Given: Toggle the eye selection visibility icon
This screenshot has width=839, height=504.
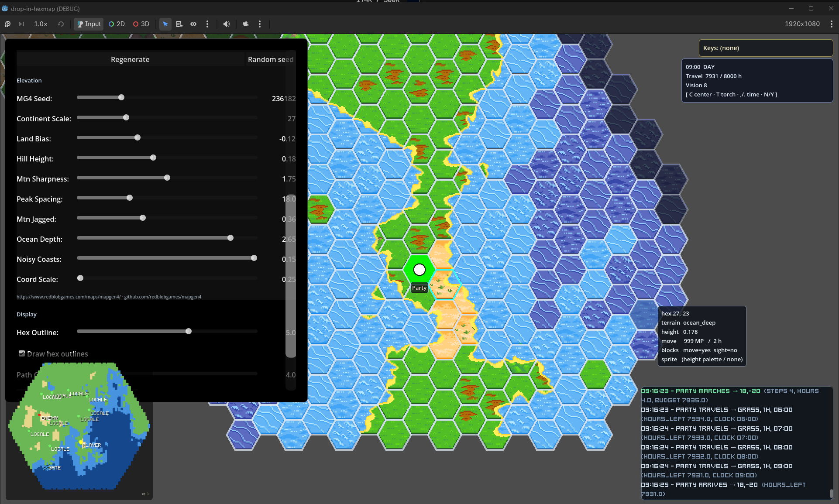Looking at the screenshot, I should (193, 24).
